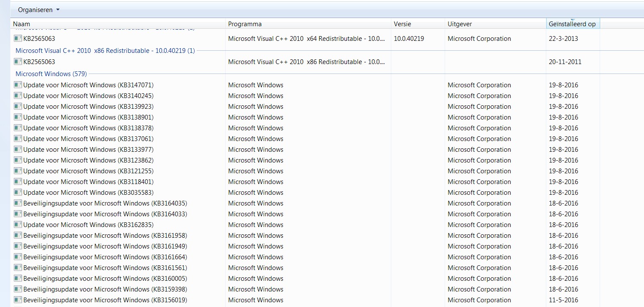
Task: Click the version value 10.0.40219
Action: coord(409,39)
